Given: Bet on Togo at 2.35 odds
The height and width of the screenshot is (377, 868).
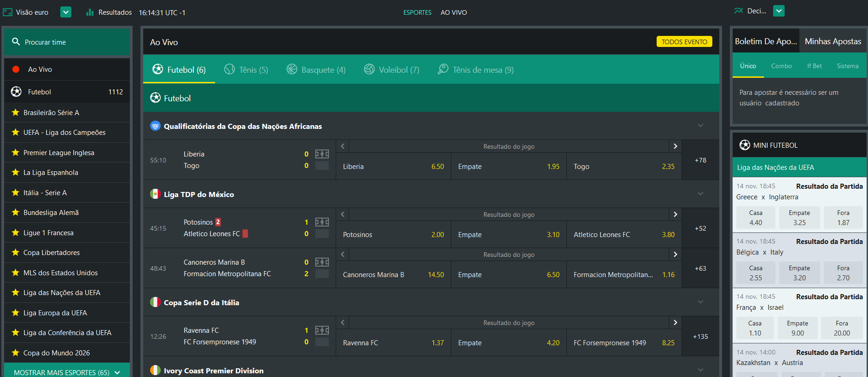Looking at the screenshot, I should [x=623, y=167].
